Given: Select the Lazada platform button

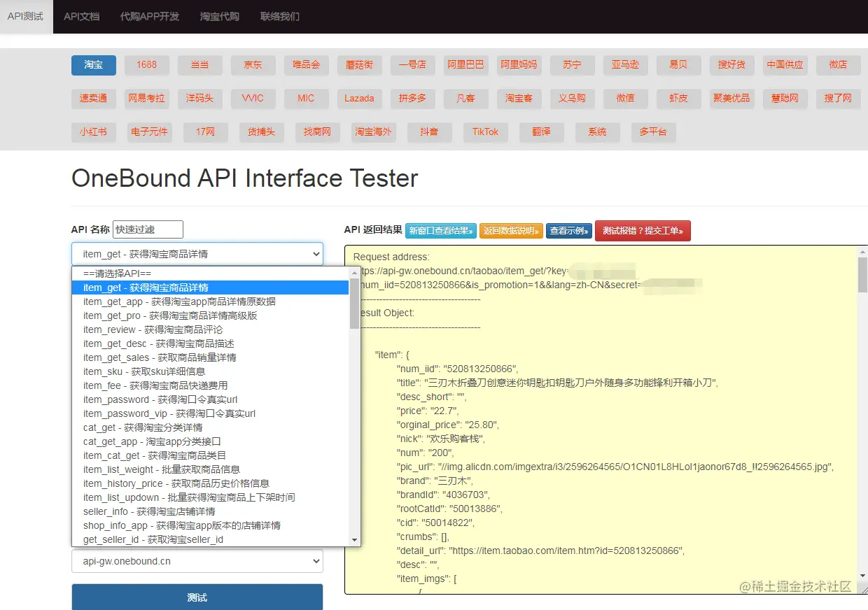Looking at the screenshot, I should pos(360,99).
